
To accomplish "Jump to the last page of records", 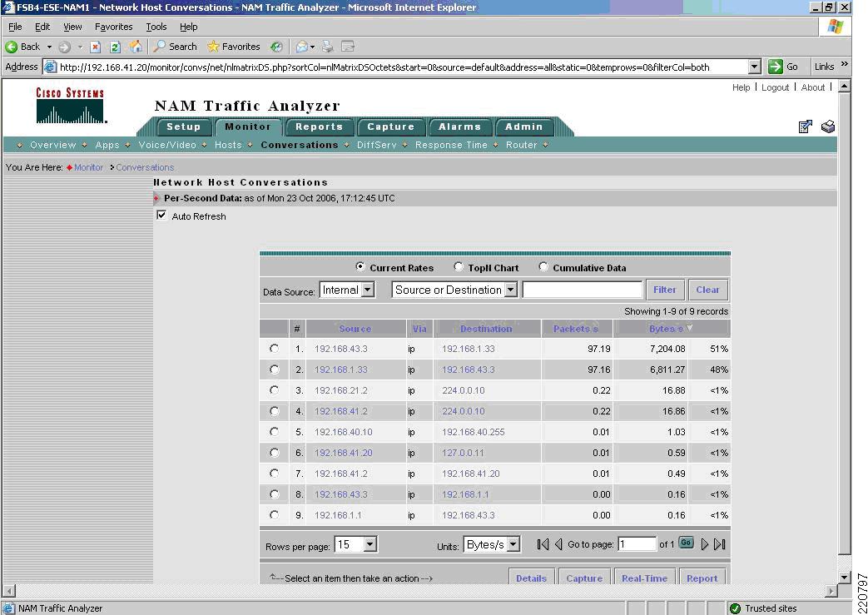I will 720,544.
